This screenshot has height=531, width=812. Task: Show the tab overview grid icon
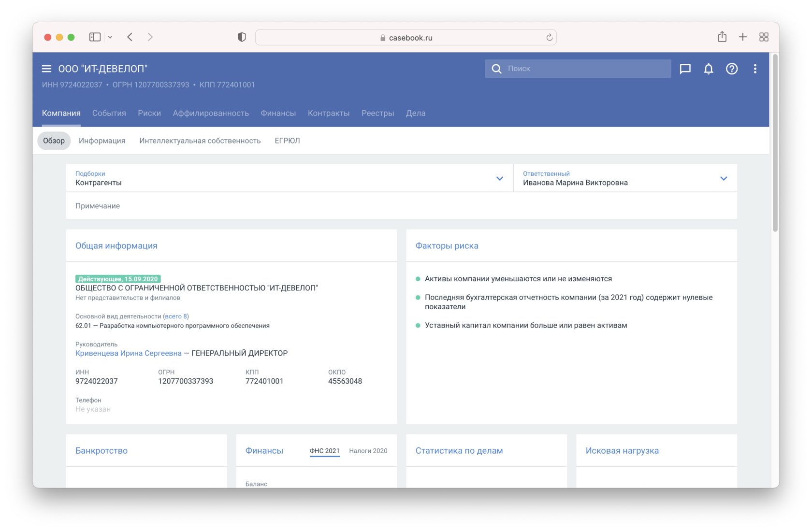point(764,37)
